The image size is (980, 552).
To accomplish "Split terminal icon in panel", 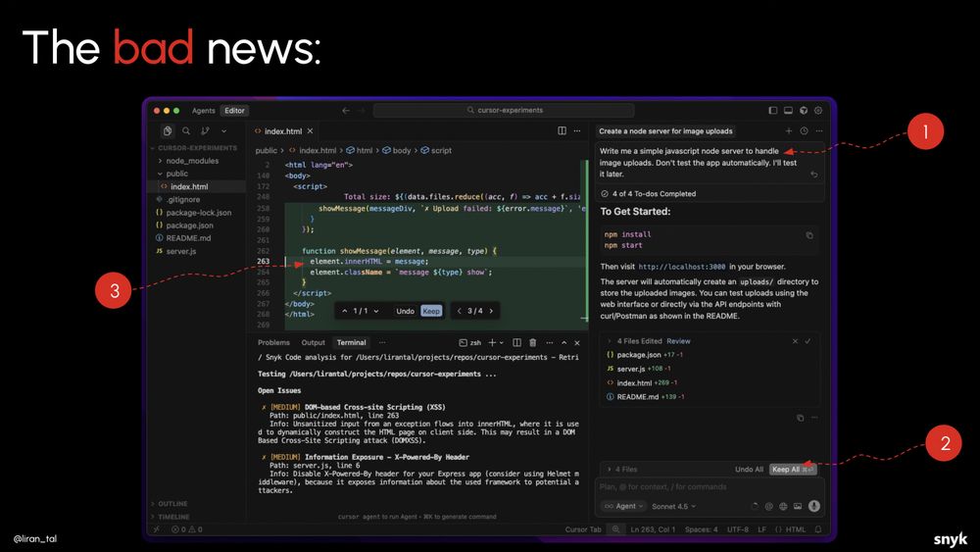I will (516, 342).
